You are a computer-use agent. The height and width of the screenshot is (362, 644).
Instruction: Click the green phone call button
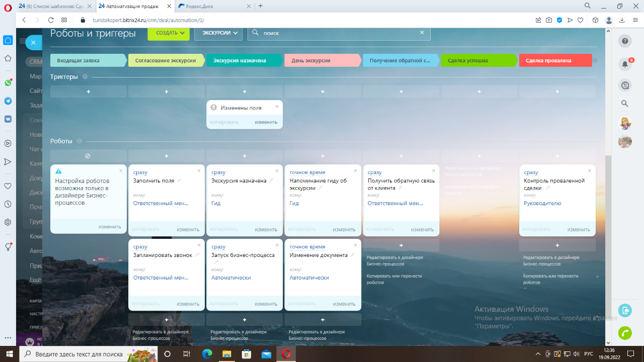tap(625, 332)
